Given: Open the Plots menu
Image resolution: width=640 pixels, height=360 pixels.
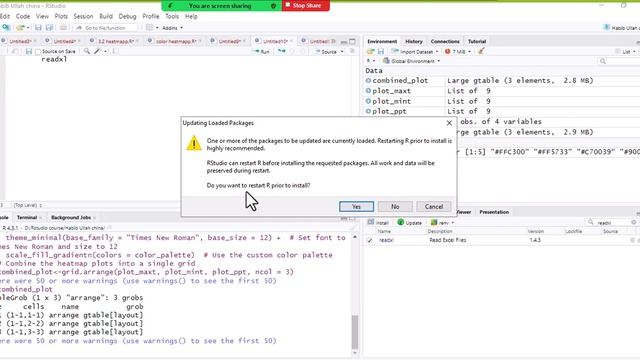Looking at the screenshot, I should click(x=61, y=16).
